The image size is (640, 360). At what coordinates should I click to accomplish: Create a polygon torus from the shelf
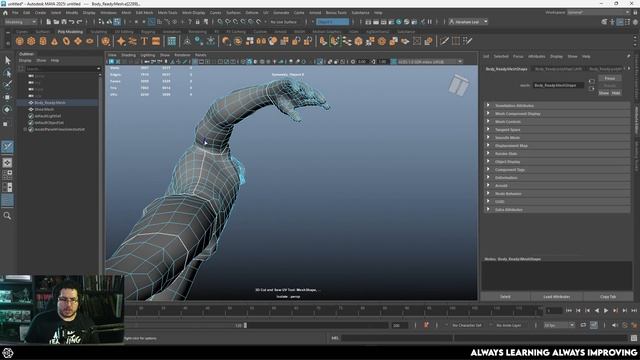coord(66,41)
